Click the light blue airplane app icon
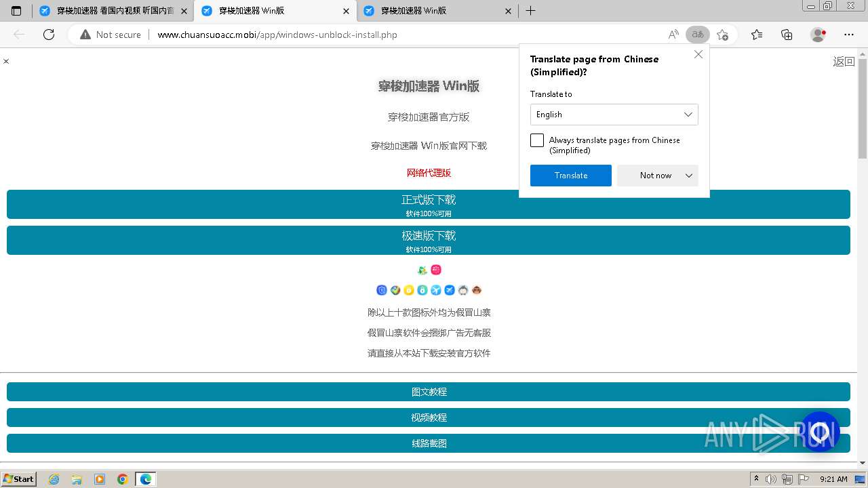This screenshot has width=868, height=488. coord(436,290)
